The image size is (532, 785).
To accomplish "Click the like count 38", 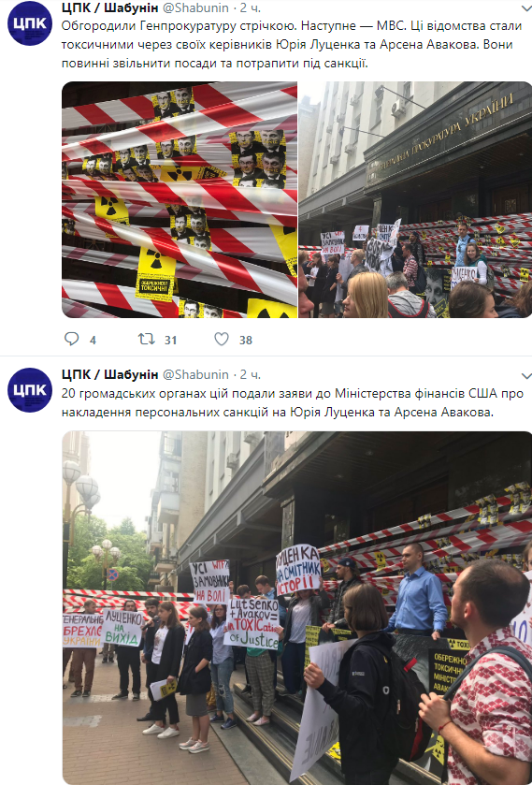I will click(x=246, y=341).
